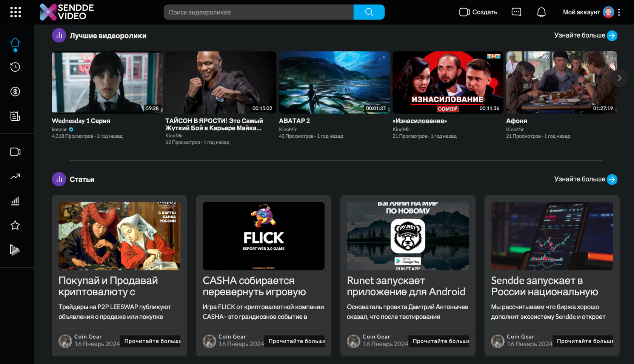Image resolution: width=634 pixels, height=364 pixels.
Task: Open the star favorites sidebar icon
Action: (x=15, y=226)
